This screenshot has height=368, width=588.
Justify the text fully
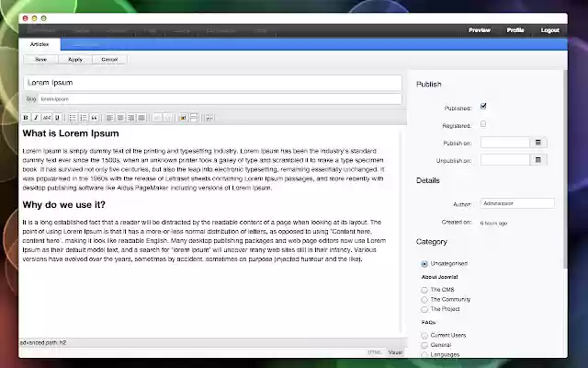tap(141, 118)
